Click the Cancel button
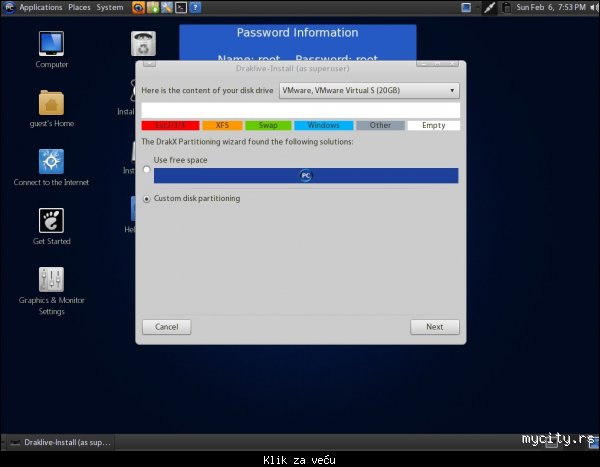The image size is (600, 467). point(166,327)
